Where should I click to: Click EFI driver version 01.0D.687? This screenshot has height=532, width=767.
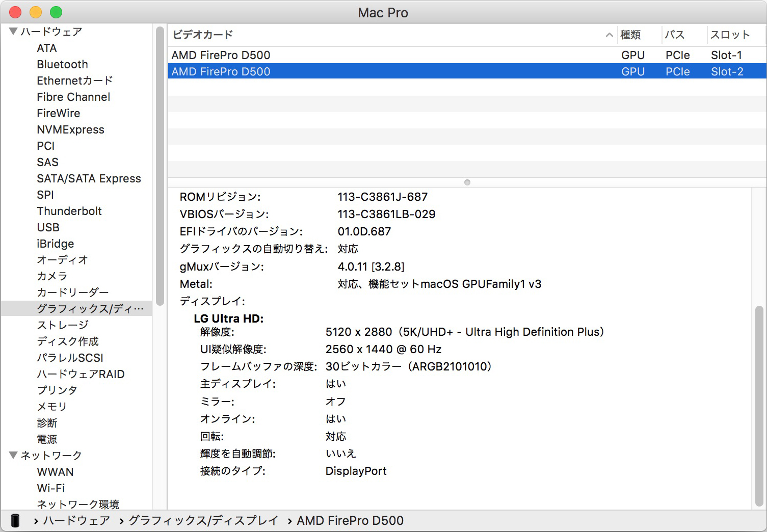click(x=364, y=231)
